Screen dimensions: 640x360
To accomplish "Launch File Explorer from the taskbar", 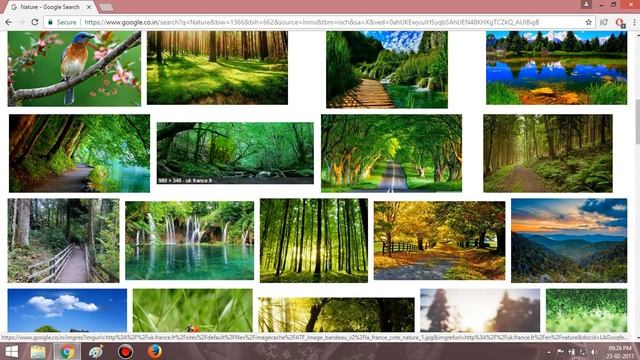I will pyautogui.click(x=38, y=351).
